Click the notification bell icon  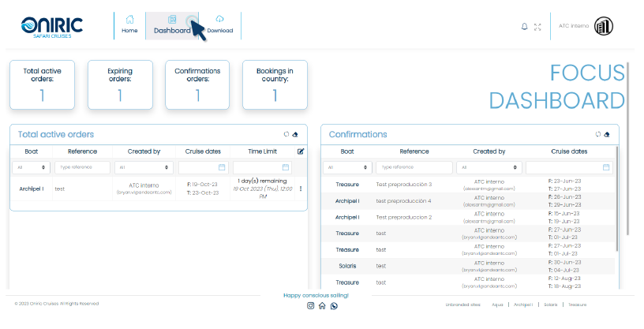(x=524, y=26)
